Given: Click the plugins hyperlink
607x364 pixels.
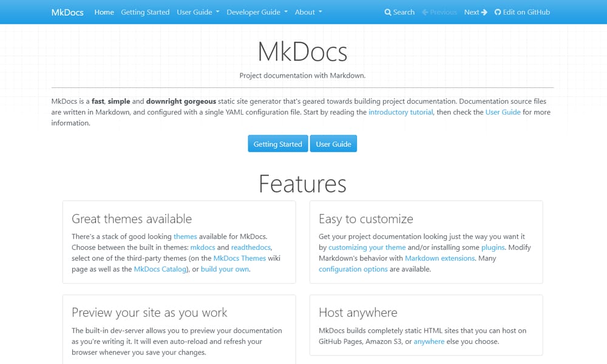Looking at the screenshot, I should (492, 247).
